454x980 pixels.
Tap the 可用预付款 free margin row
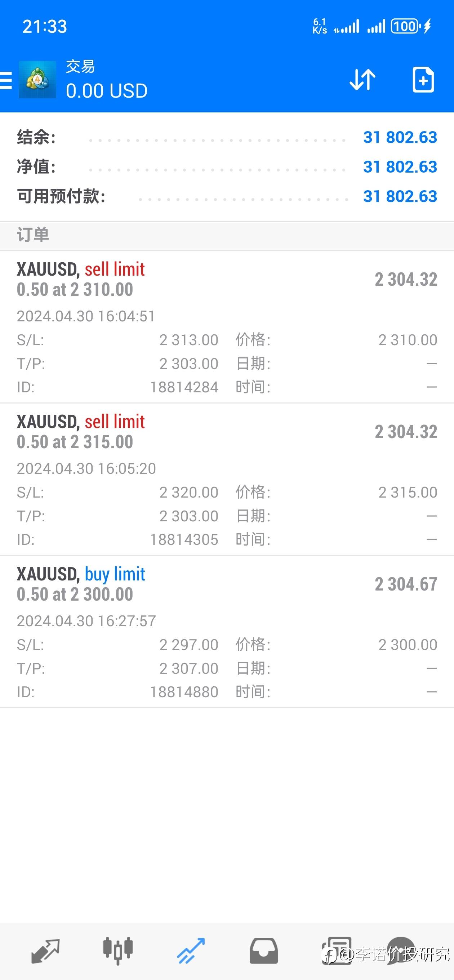pos(227,196)
